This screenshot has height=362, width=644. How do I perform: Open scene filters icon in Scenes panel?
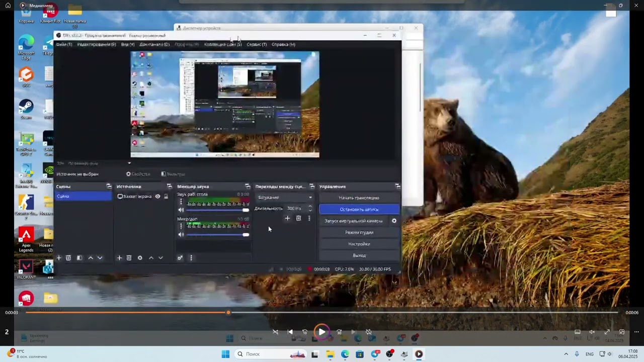coord(79,258)
